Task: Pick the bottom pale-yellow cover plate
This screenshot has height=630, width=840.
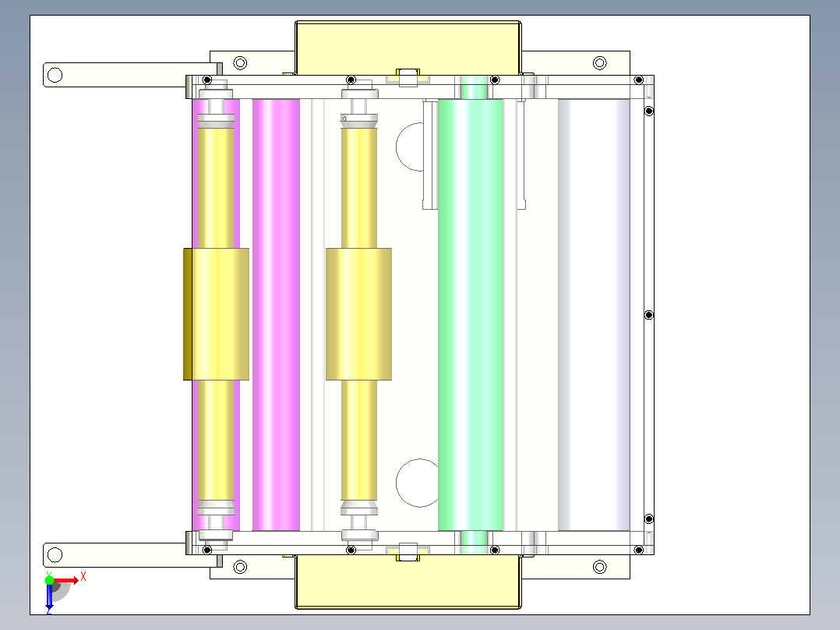Action: (x=408, y=582)
